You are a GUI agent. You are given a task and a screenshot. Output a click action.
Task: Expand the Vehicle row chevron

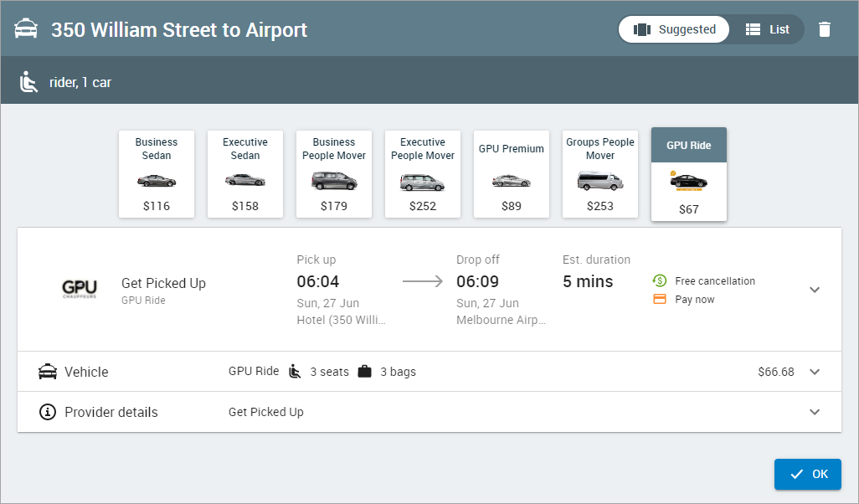click(815, 372)
